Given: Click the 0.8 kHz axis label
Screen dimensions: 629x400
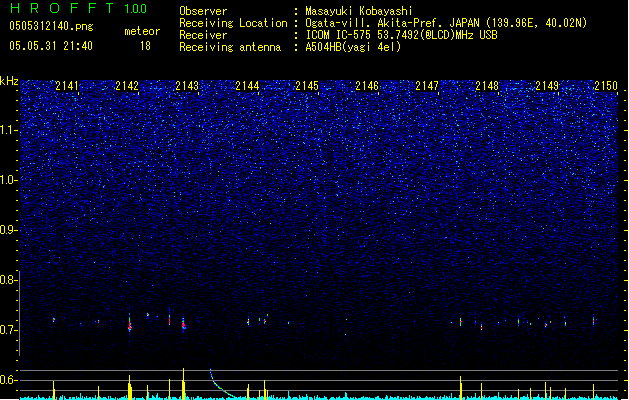Looking at the screenshot, I should coord(8,280).
